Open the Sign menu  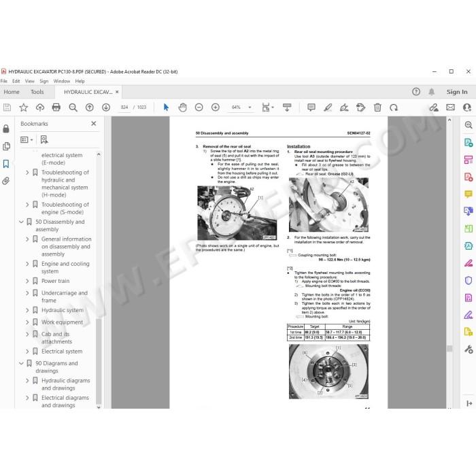[x=44, y=82]
